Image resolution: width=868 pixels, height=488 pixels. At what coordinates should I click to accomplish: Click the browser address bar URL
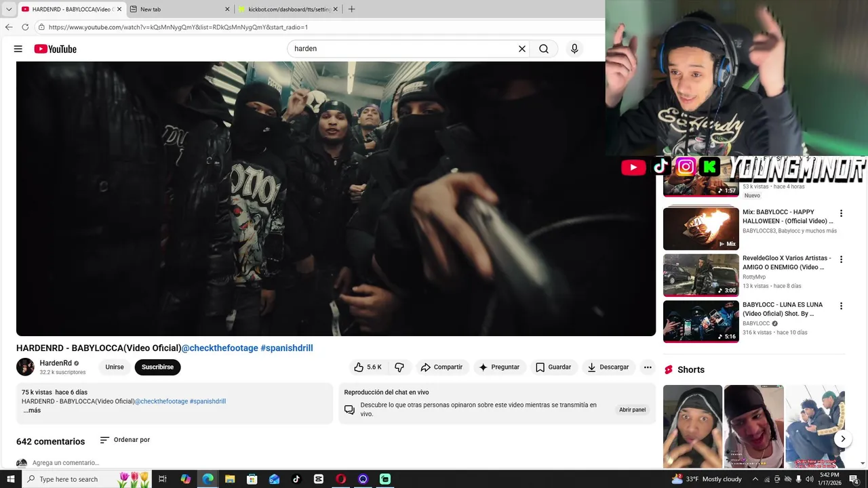pyautogui.click(x=178, y=27)
